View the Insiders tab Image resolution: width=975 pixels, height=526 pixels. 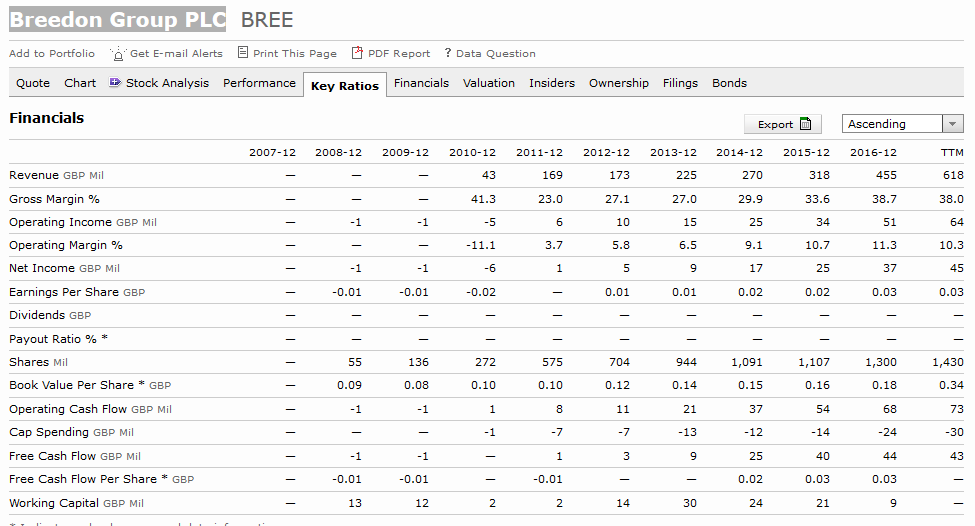pyautogui.click(x=552, y=83)
